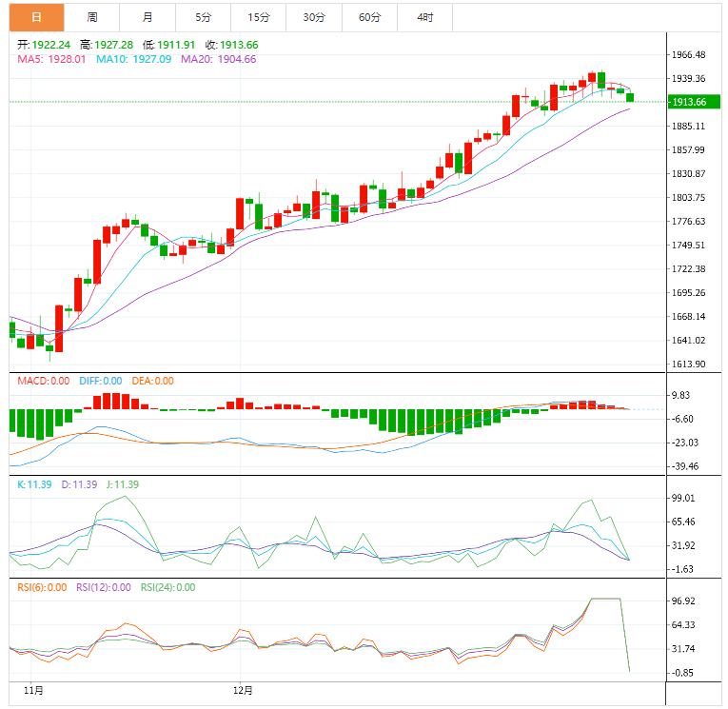Select the 60分 timeframe tab

369,17
